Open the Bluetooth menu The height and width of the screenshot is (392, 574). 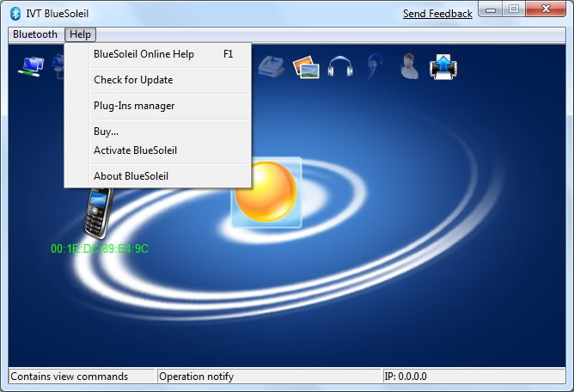click(x=35, y=34)
